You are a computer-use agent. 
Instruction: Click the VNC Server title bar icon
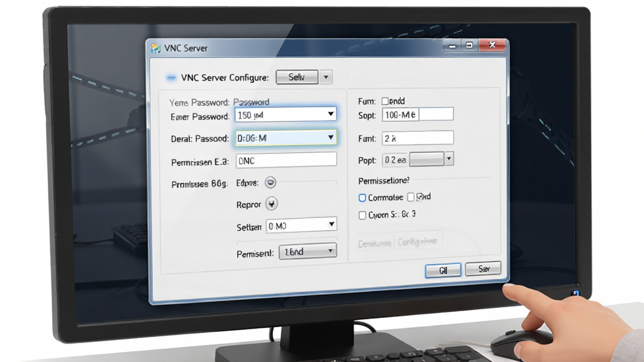[155, 48]
